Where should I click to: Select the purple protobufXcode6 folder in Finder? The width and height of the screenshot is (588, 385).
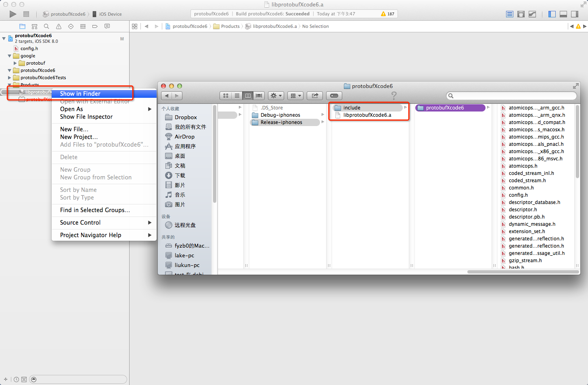pyautogui.click(x=450, y=108)
